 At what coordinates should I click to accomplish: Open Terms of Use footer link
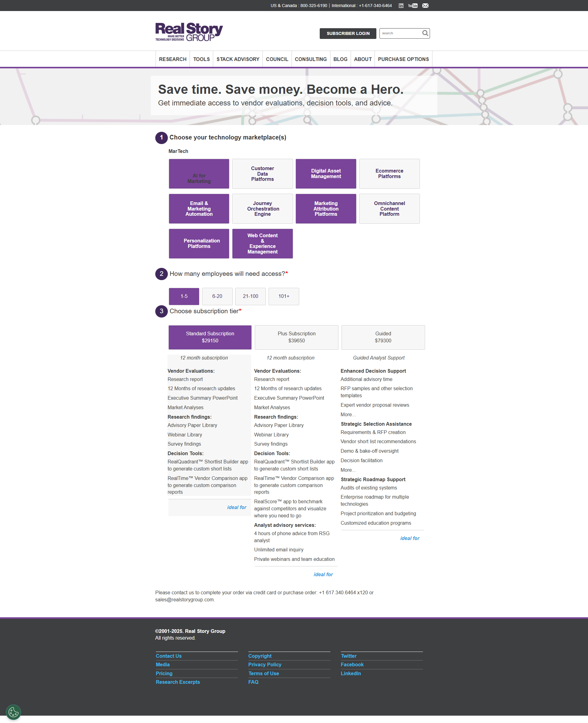263,674
